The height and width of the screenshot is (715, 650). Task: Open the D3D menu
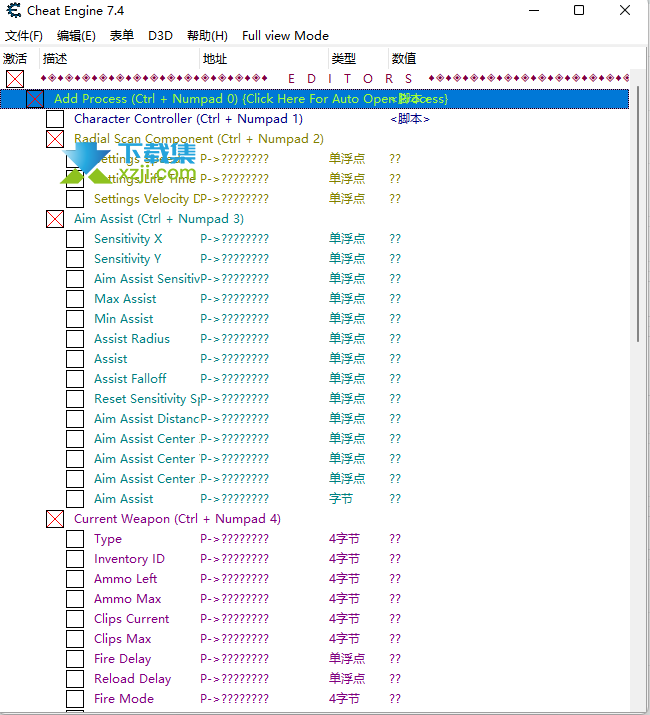pos(160,36)
